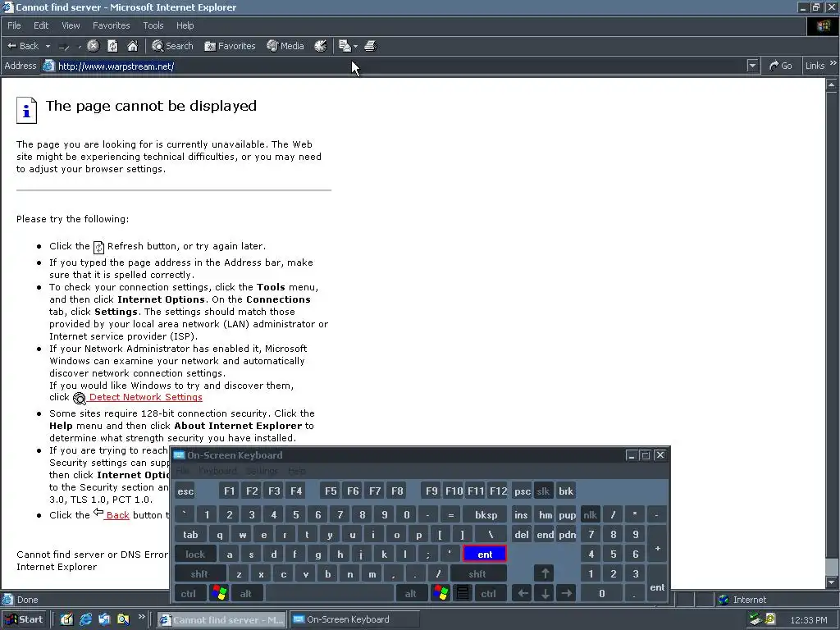Open the Mail button dropdown arrow
This screenshot has height=630, width=840.
(356, 47)
